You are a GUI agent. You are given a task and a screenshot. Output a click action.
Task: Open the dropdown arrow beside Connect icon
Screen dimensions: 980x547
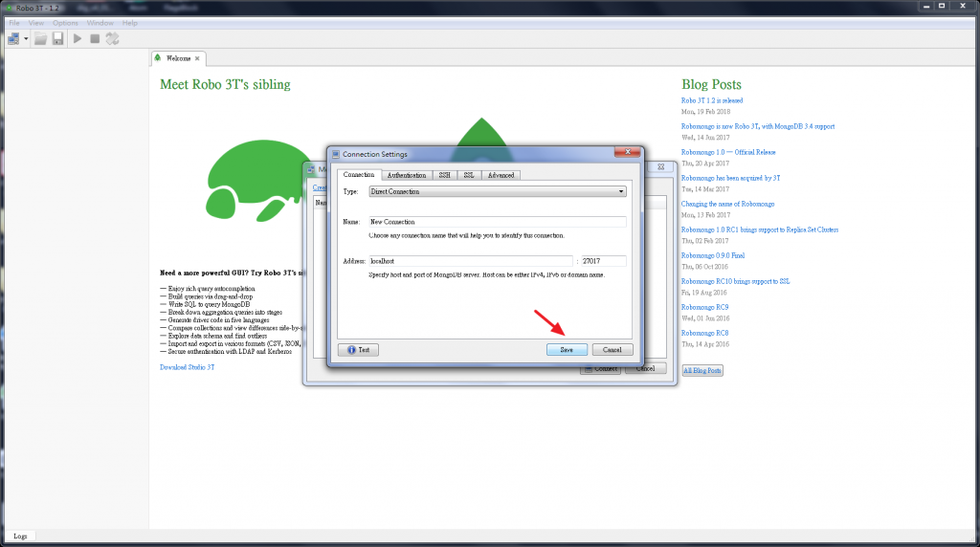tap(26, 38)
